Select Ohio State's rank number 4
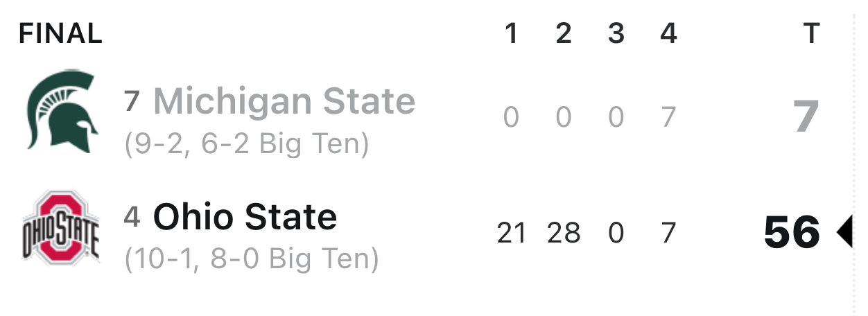The image size is (868, 316). pos(132,218)
